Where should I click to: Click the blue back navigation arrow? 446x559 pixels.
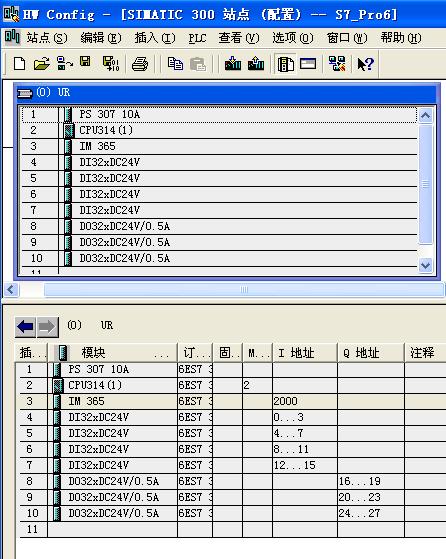[25, 327]
